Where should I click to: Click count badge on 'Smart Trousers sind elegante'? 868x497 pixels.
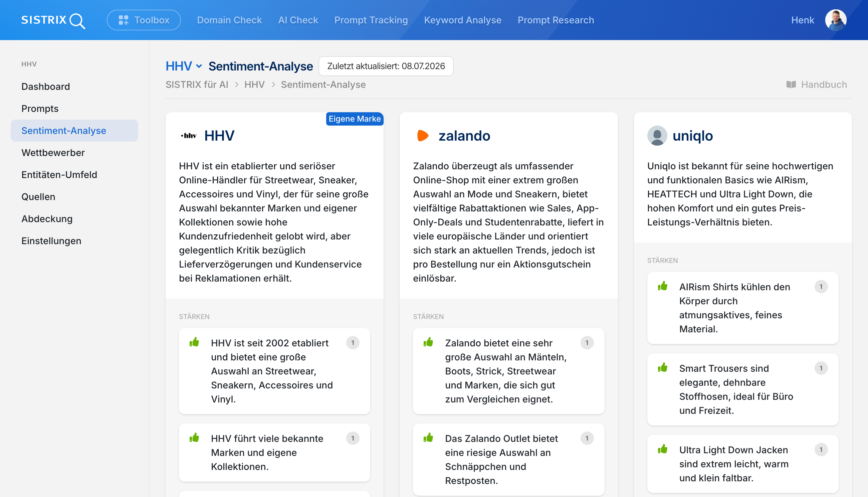(821, 369)
